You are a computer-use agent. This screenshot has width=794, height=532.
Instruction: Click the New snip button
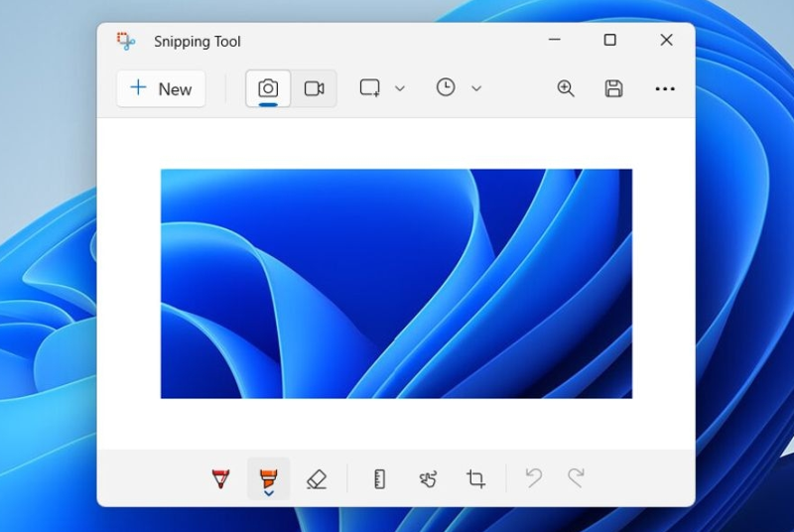tap(161, 88)
